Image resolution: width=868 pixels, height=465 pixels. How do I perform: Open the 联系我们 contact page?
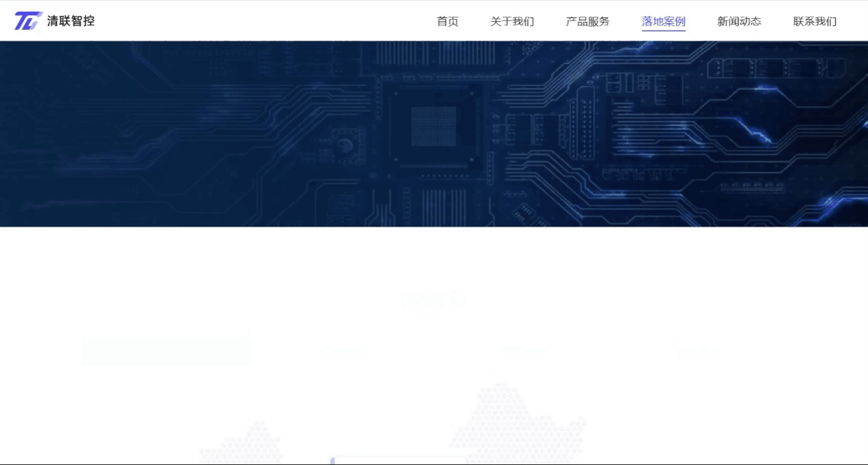coord(814,21)
